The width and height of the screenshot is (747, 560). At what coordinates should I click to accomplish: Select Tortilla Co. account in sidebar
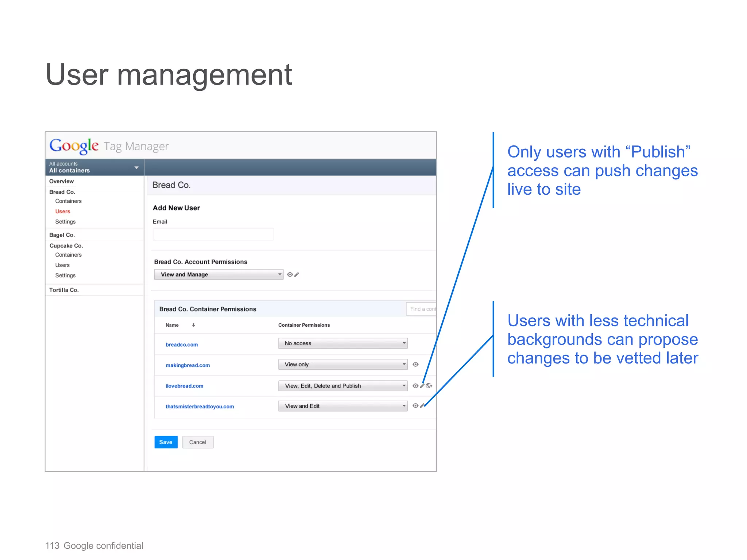point(64,290)
